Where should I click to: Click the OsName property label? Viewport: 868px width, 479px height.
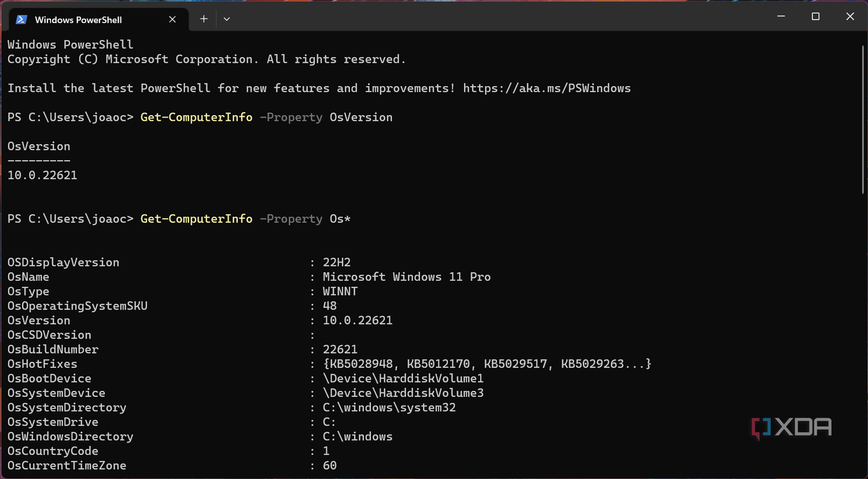pos(28,277)
